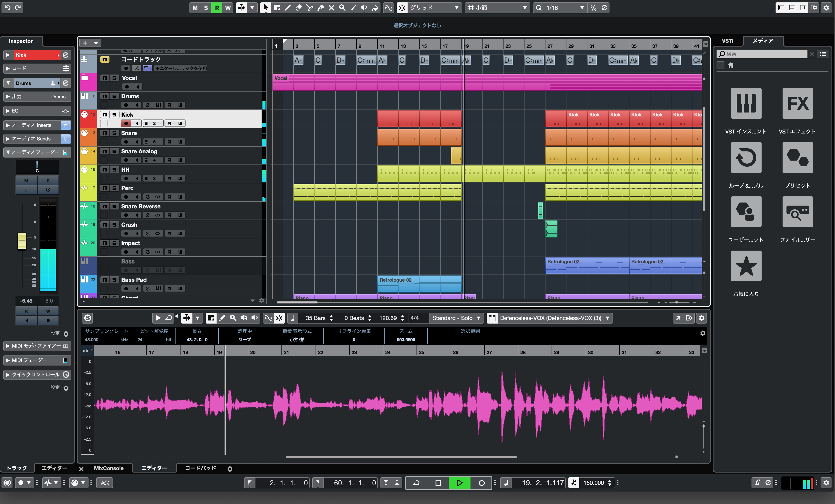
Task: Open the Bar grid type dropdown
Action: click(x=497, y=7)
